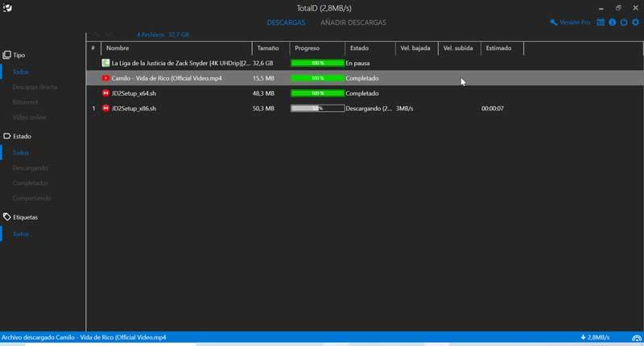The image size is (644, 346).
Task: Open the AÑADIR DESCARGAS tab
Action: (x=353, y=23)
